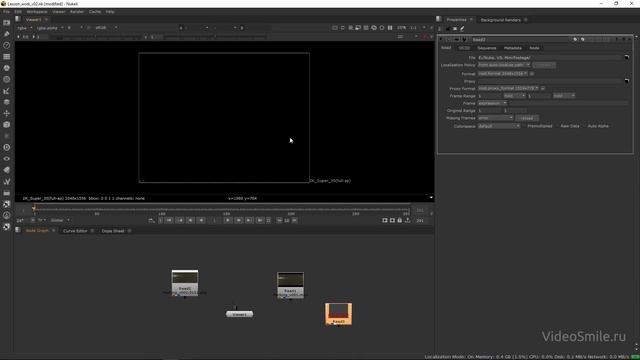
Task: Jump to the last frame
Action: [x=260, y=220]
